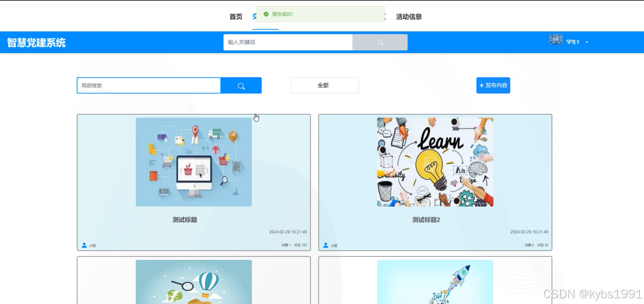Viewport: 644px width, 304px height.
Task: Click 点击 30 on 测试标题2 card
Action: 543,245
